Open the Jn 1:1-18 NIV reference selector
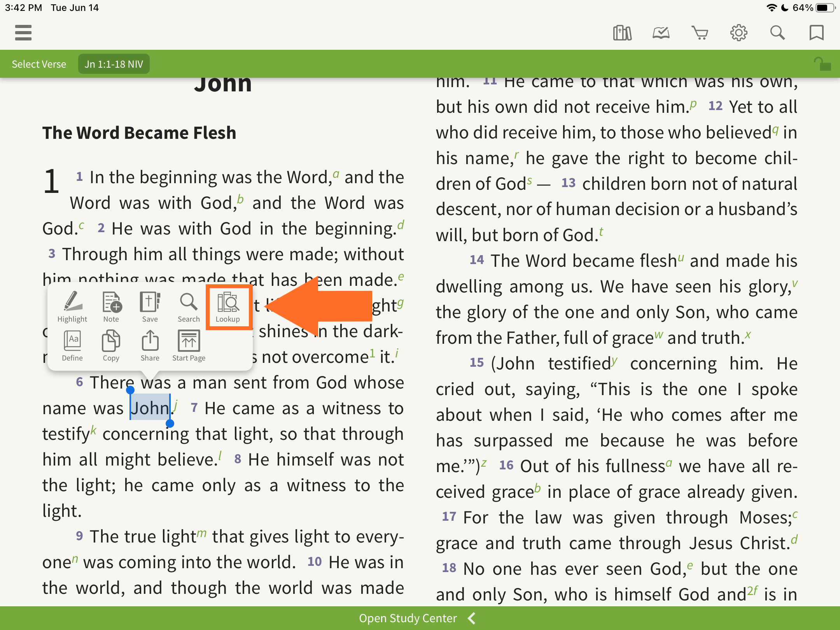Viewport: 840px width, 630px height. coord(114,64)
